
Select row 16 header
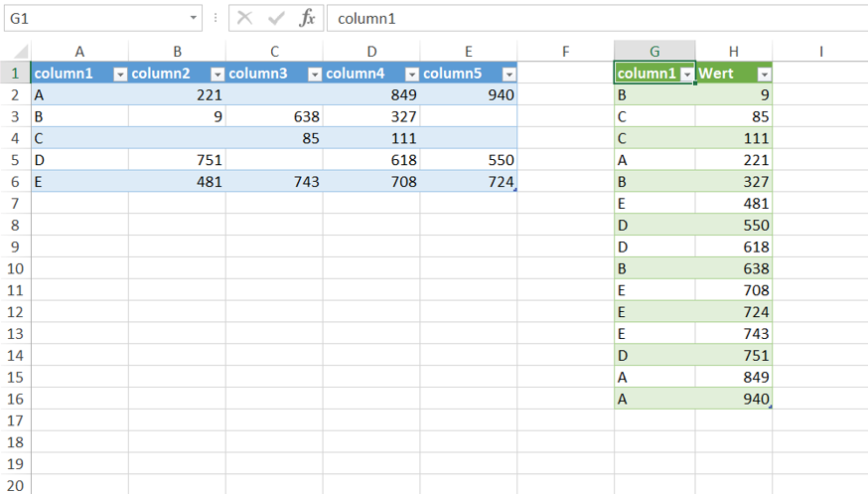(16, 399)
